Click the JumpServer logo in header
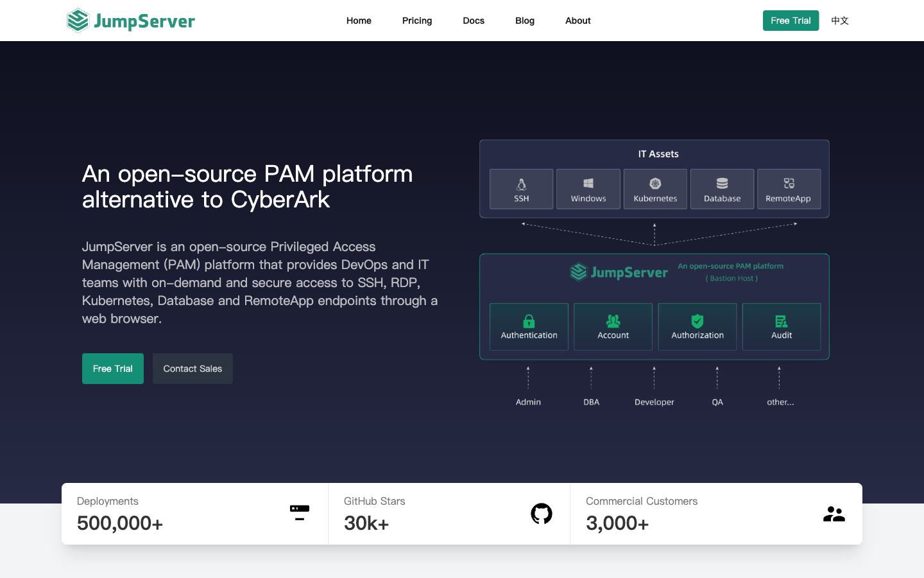Image resolution: width=924 pixels, height=578 pixels. pyautogui.click(x=131, y=21)
